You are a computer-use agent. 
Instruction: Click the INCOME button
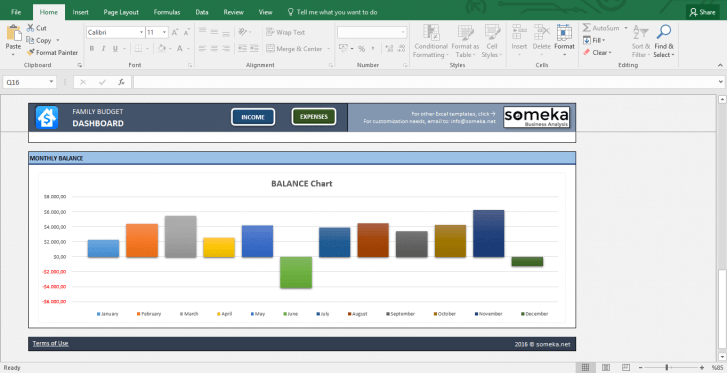pos(253,117)
